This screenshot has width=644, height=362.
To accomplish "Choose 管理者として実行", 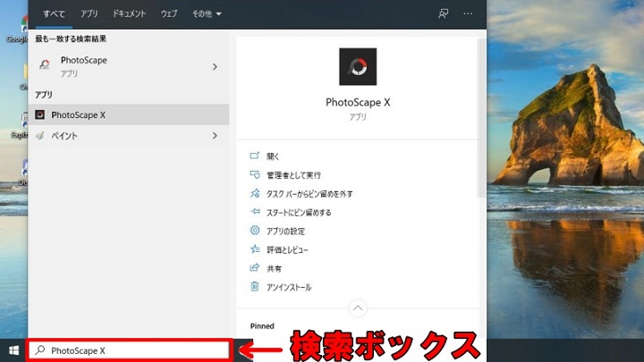I will pos(293,175).
